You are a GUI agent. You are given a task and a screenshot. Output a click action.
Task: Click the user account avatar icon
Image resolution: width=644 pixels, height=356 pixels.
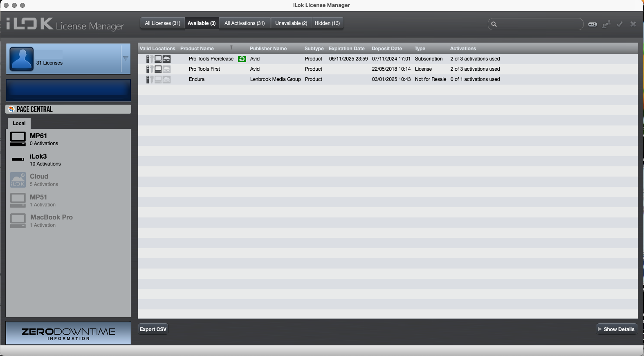pos(22,59)
